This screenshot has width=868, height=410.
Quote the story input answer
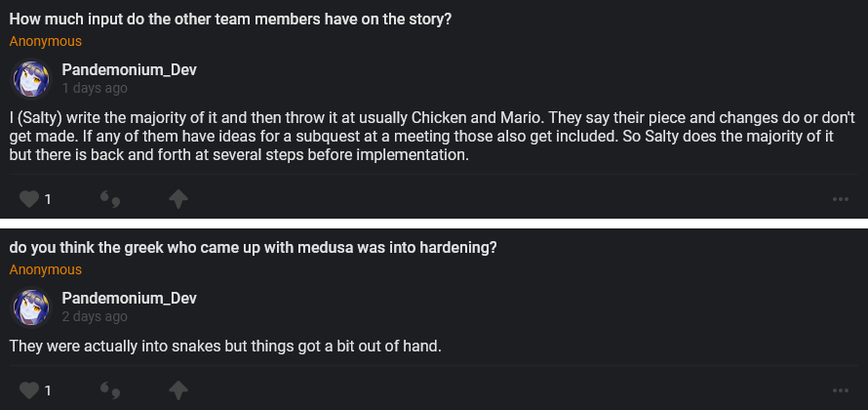pyautogui.click(x=110, y=199)
